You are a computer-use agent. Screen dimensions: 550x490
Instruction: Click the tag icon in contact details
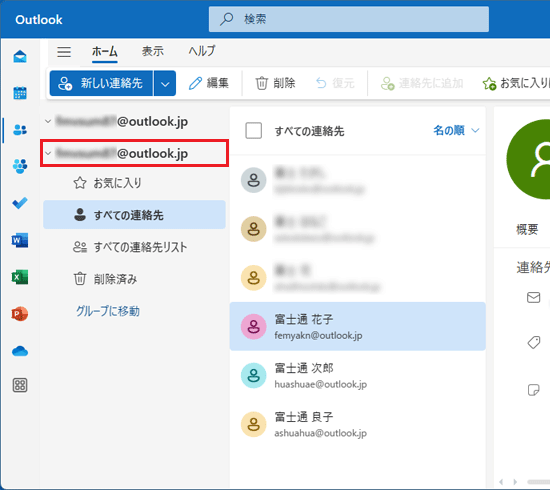(534, 342)
